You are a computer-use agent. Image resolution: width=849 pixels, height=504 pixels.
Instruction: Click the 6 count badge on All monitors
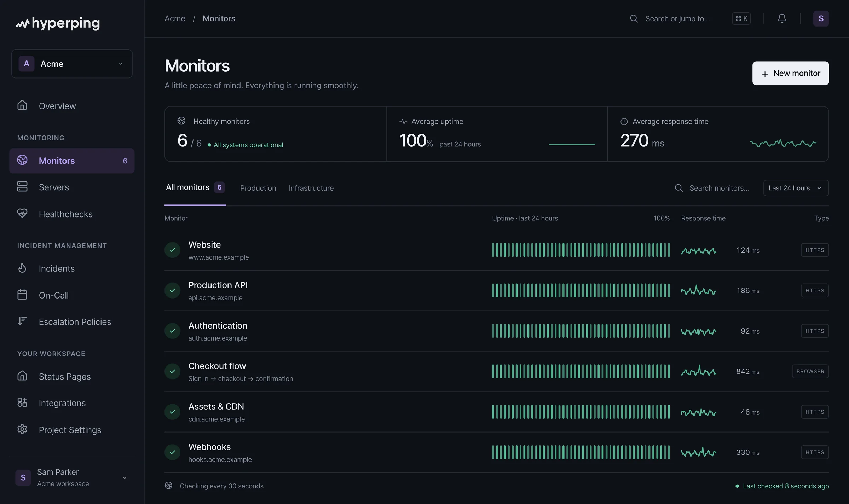pos(219,187)
